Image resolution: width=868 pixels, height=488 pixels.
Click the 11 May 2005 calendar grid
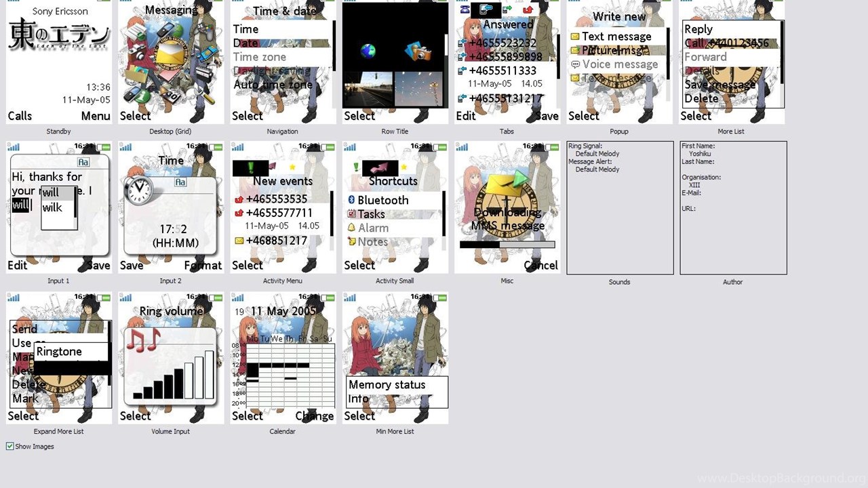pyautogui.click(x=290, y=374)
